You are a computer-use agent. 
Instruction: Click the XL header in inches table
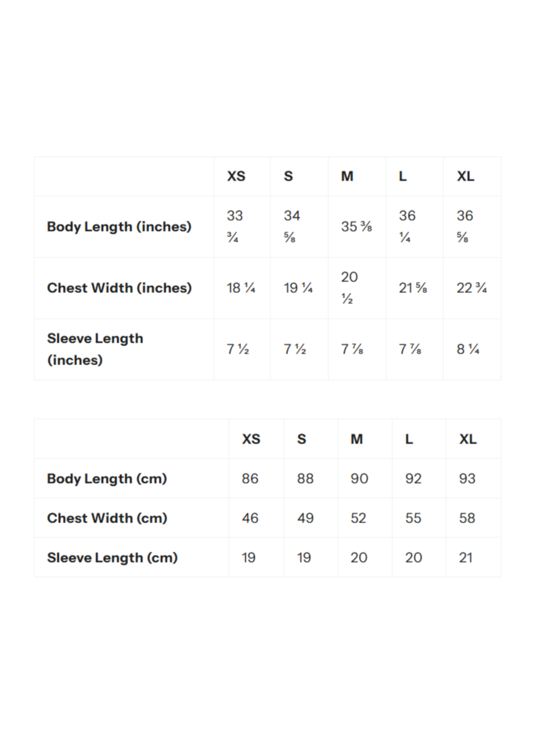[x=465, y=176]
